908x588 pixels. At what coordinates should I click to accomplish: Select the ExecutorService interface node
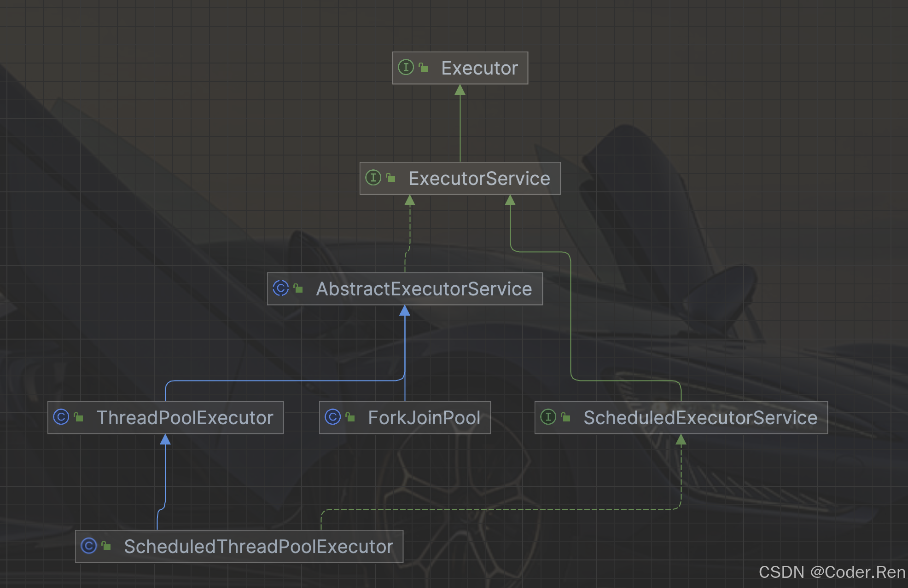460,179
